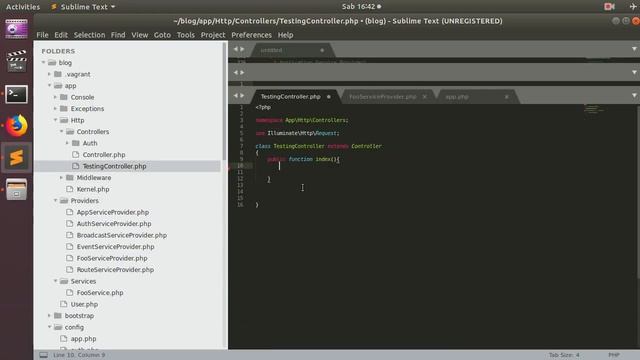The width and height of the screenshot is (640, 360).
Task: Switch to the FooServiceProvider.php tab
Action: [382, 97]
